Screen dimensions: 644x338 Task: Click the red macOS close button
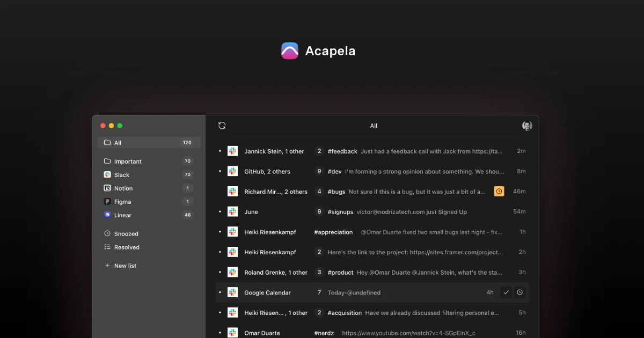[x=103, y=126]
